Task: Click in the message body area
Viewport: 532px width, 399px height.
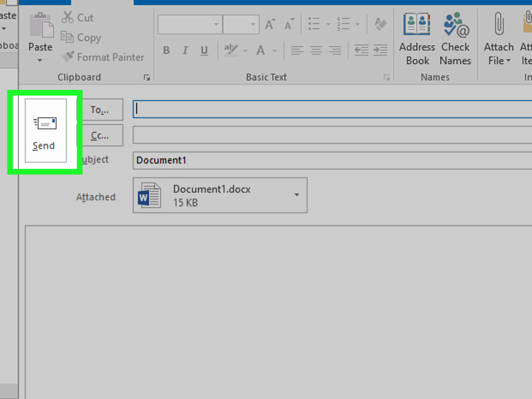Action: (x=278, y=312)
